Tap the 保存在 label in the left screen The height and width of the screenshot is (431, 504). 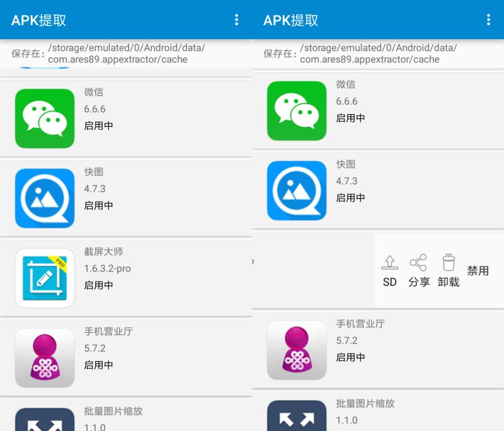click(28, 54)
